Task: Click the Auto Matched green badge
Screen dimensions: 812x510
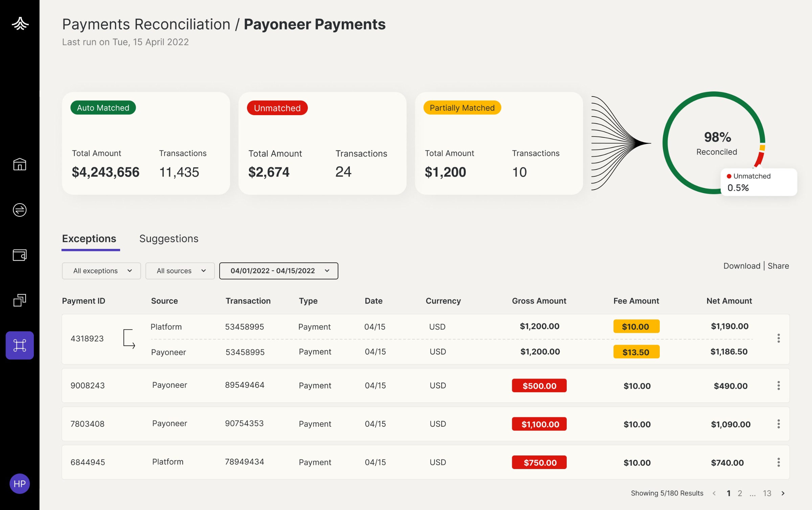Action: (x=103, y=108)
